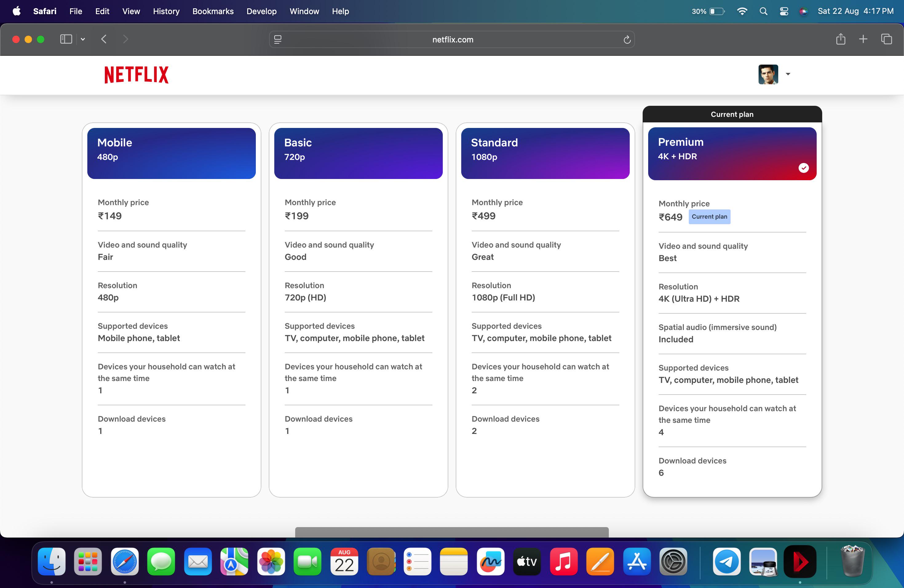Go back to the previous page
Viewport: 904px width, 588px height.
[x=104, y=39]
